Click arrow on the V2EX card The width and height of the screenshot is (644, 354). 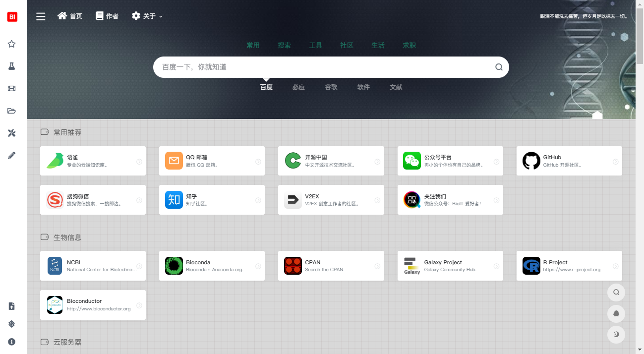[x=377, y=200]
